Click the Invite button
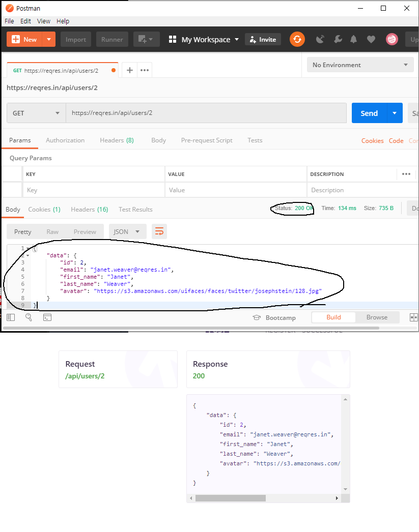The image size is (419, 532). [x=263, y=39]
